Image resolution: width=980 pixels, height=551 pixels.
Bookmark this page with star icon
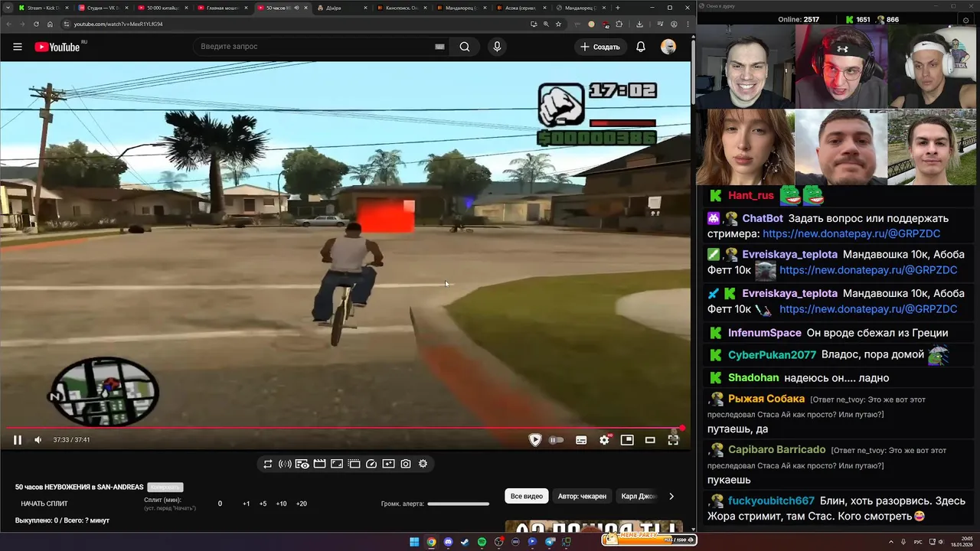pyautogui.click(x=558, y=24)
